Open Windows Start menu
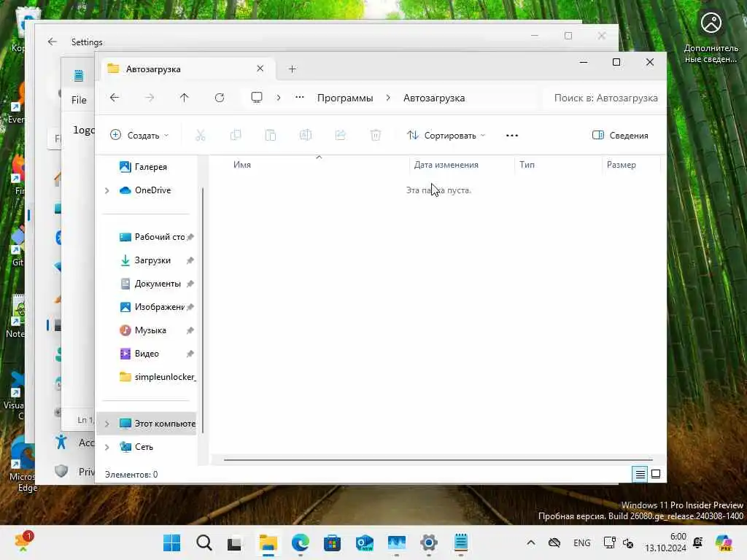 pyautogui.click(x=171, y=542)
